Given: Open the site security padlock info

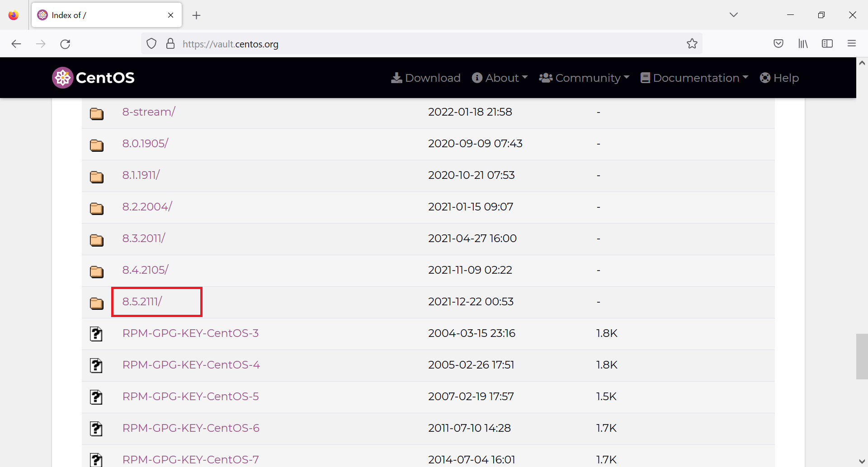Looking at the screenshot, I should [170, 43].
